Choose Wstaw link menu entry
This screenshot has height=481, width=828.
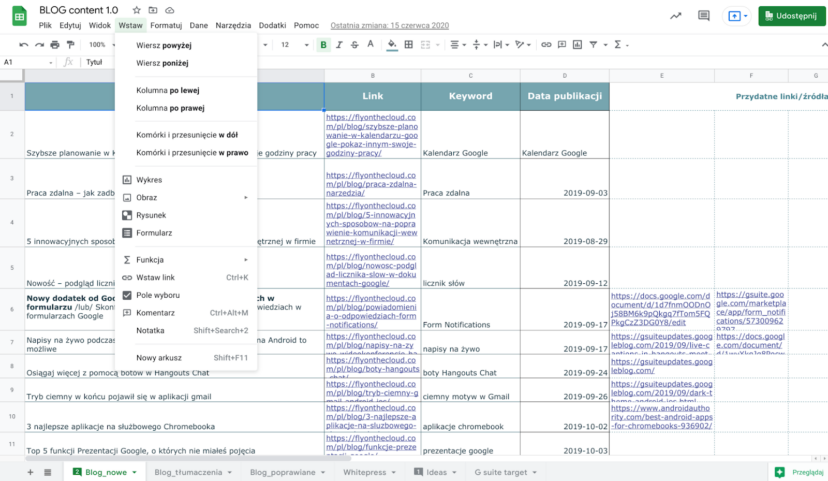(186, 278)
